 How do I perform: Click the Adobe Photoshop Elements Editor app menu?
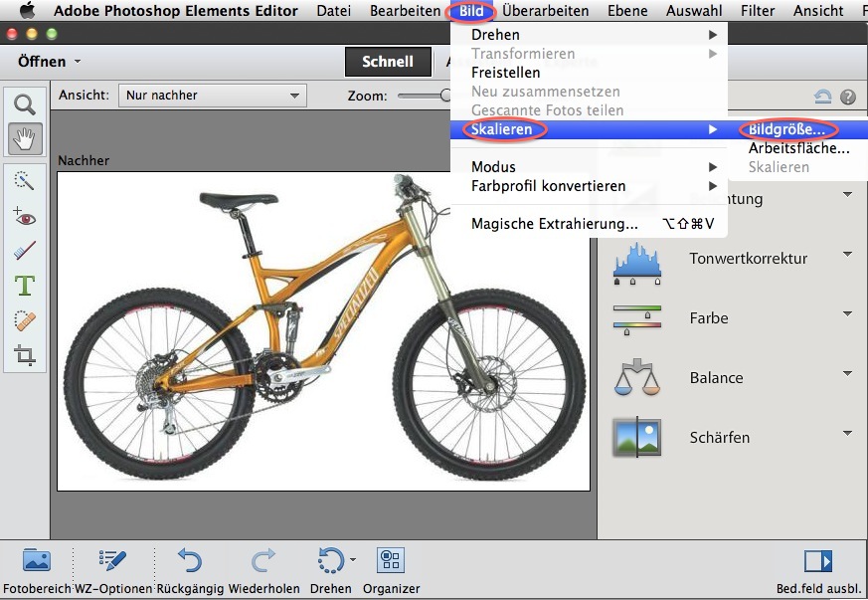click(175, 11)
